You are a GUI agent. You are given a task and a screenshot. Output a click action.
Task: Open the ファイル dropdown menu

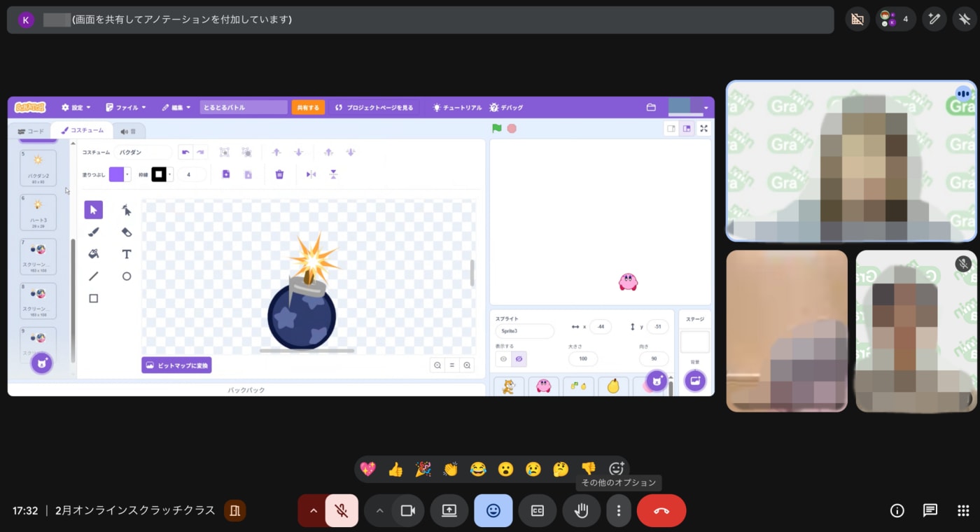(126, 108)
